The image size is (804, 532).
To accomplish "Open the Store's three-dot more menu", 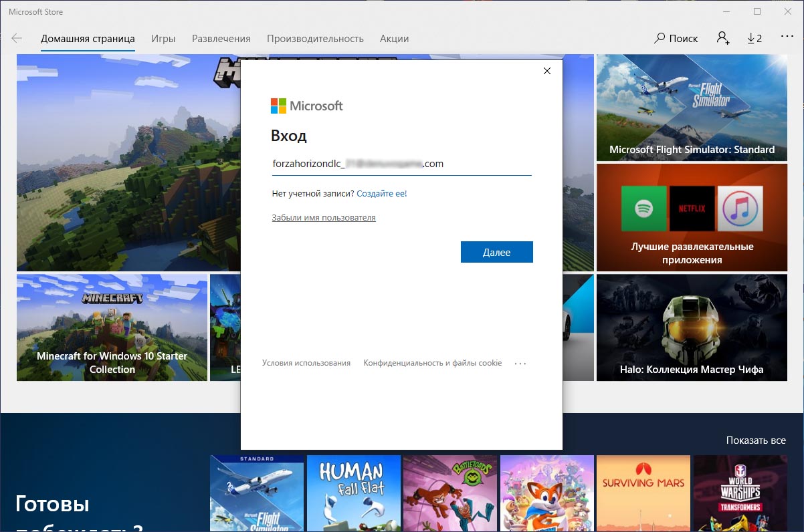I will [787, 37].
